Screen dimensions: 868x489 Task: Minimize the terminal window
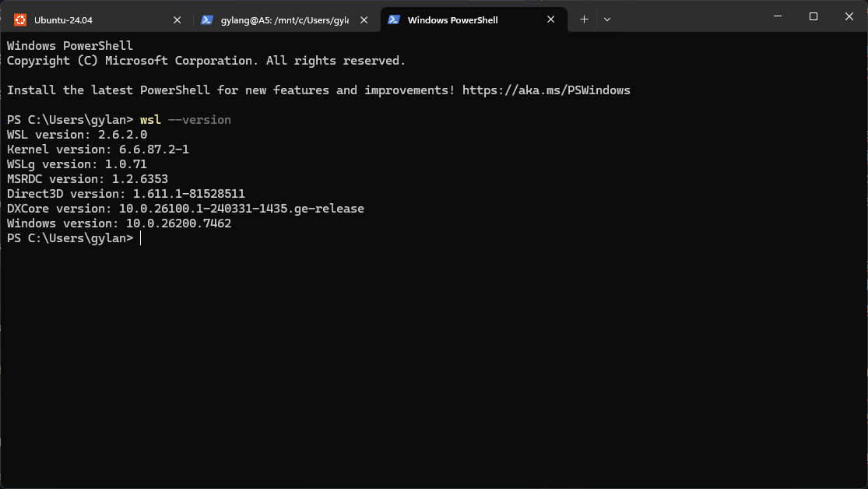(777, 16)
